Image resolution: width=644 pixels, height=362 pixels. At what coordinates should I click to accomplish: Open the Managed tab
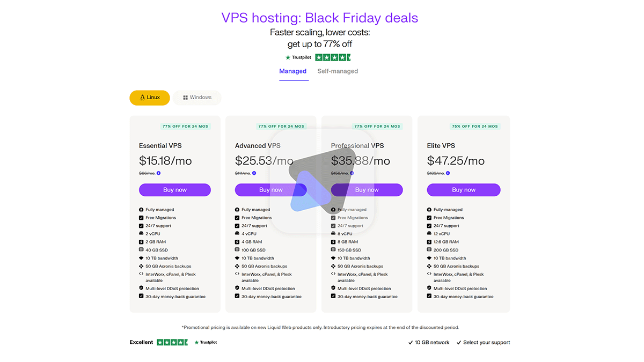click(x=293, y=71)
